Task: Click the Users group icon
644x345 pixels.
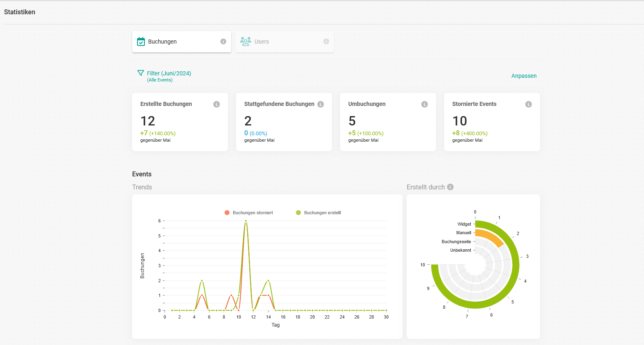Action: 246,41
